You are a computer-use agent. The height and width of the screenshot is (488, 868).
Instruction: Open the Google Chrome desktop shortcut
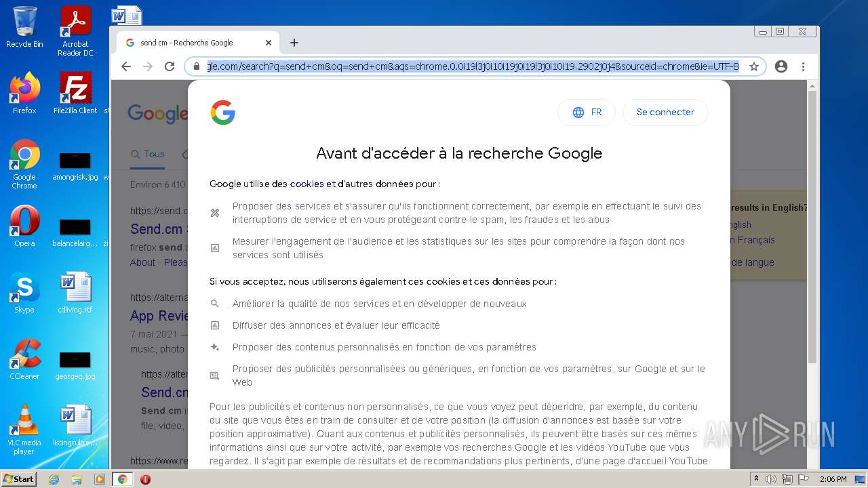(x=24, y=164)
